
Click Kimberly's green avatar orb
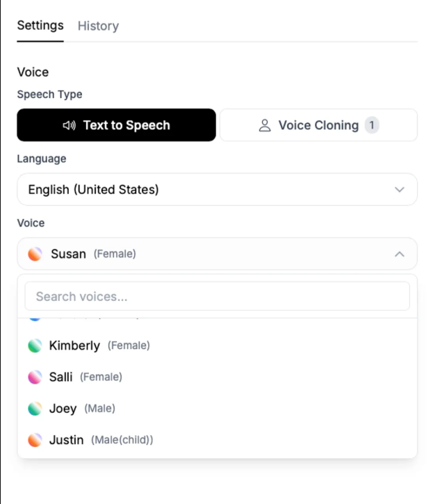(35, 346)
